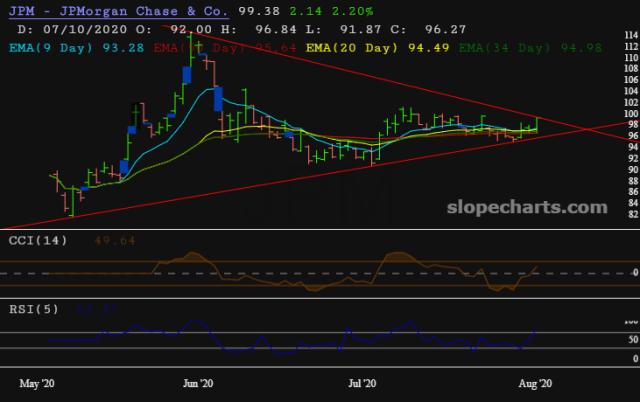Select the EMA(20 Day) 94.49 legend
640x402 pixels.
tap(378, 48)
